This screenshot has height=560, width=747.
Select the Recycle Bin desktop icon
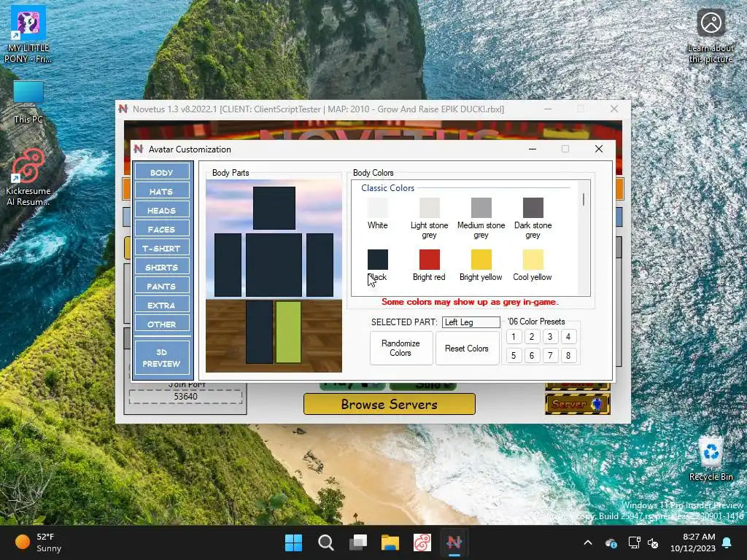pos(711,459)
